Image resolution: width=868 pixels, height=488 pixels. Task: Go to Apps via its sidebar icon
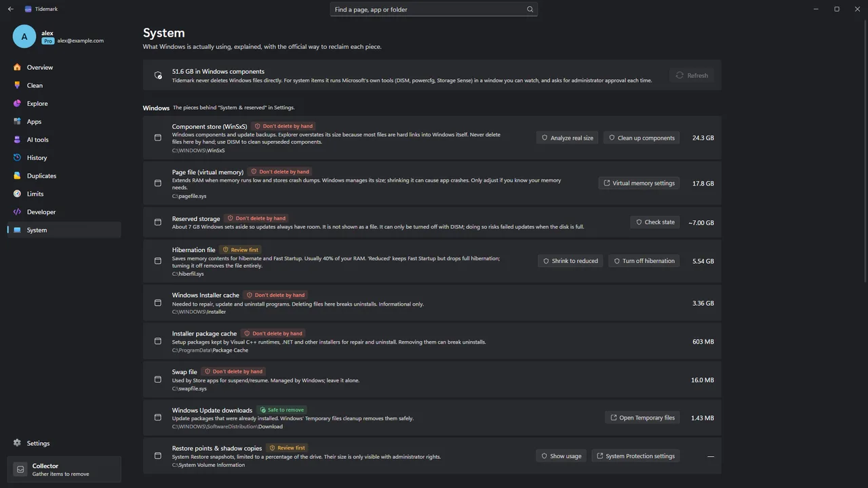pos(17,122)
